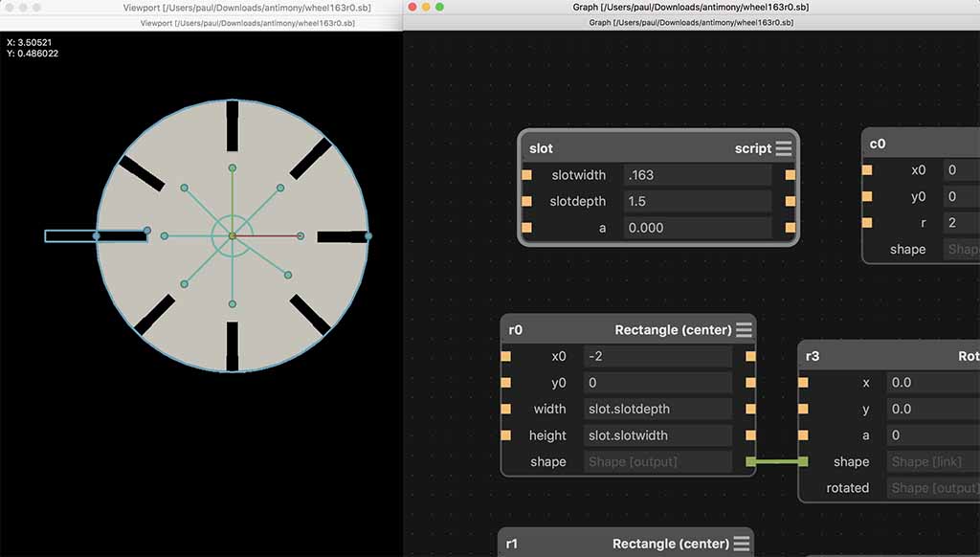Select the slot node title

541,148
